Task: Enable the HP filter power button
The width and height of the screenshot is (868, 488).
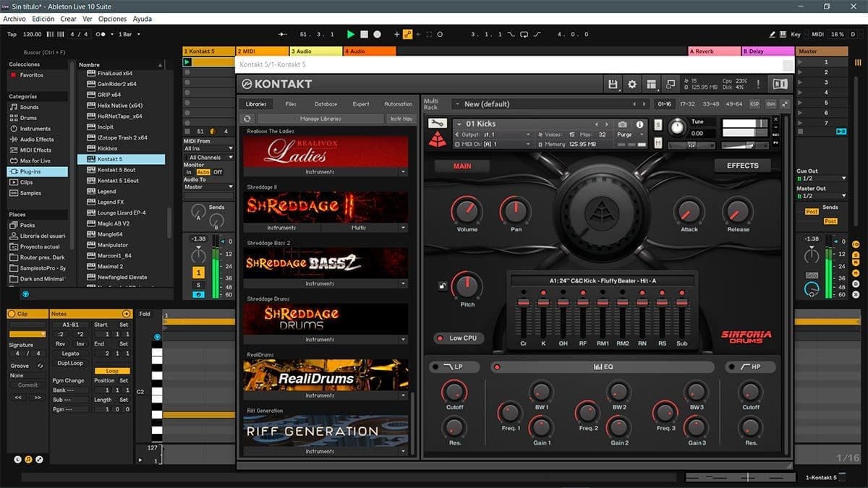Action: pos(731,367)
